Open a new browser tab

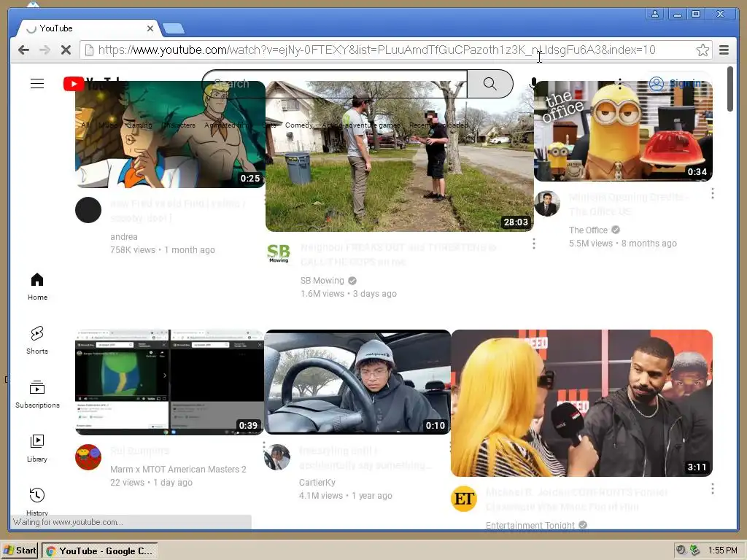(x=174, y=29)
